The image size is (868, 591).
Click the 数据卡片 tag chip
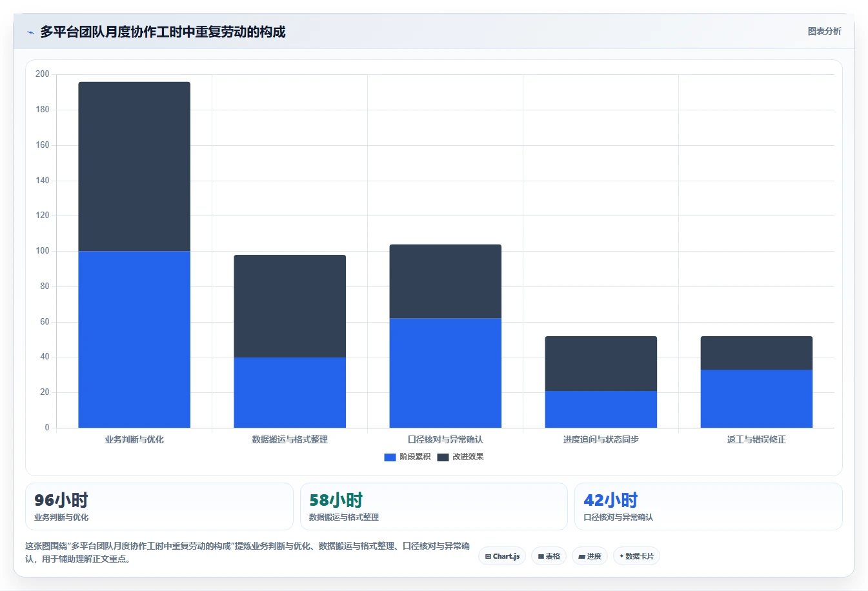[636, 556]
